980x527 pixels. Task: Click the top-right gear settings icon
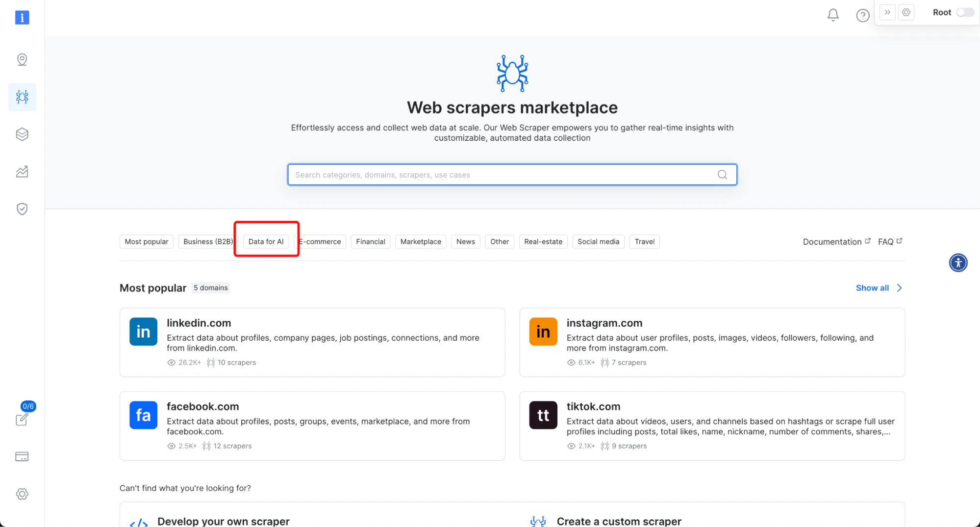906,12
